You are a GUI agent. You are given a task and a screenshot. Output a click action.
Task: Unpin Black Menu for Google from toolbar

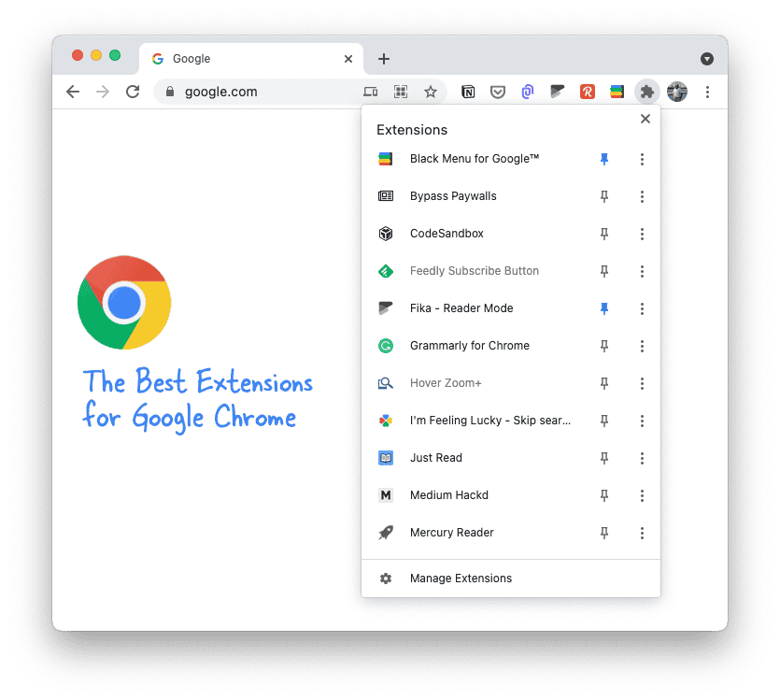point(603,159)
